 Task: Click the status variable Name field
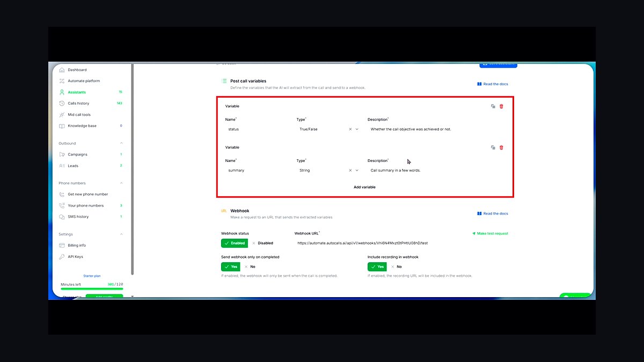(x=258, y=129)
